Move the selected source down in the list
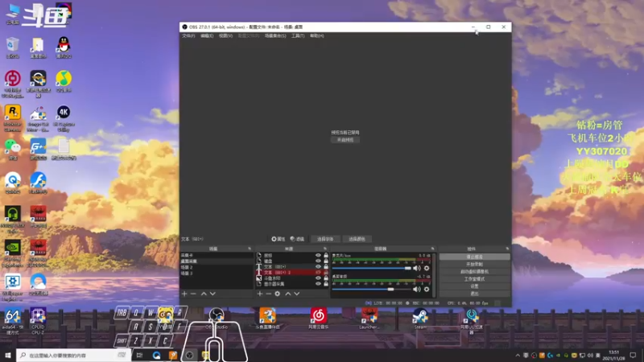This screenshot has width=644, height=362. point(297,294)
